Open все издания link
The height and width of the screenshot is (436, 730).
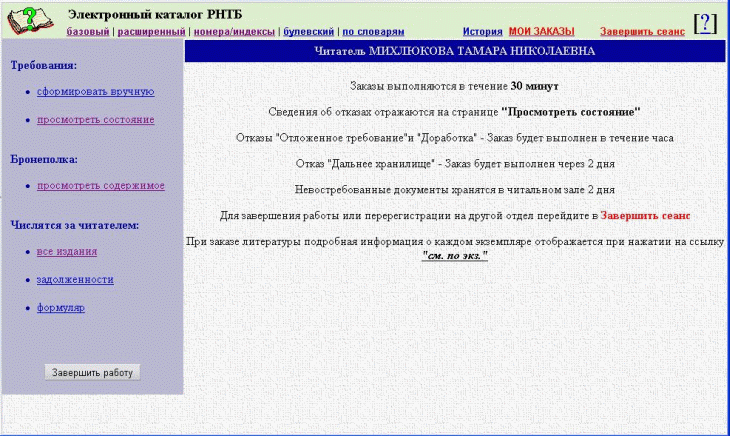tap(67, 252)
